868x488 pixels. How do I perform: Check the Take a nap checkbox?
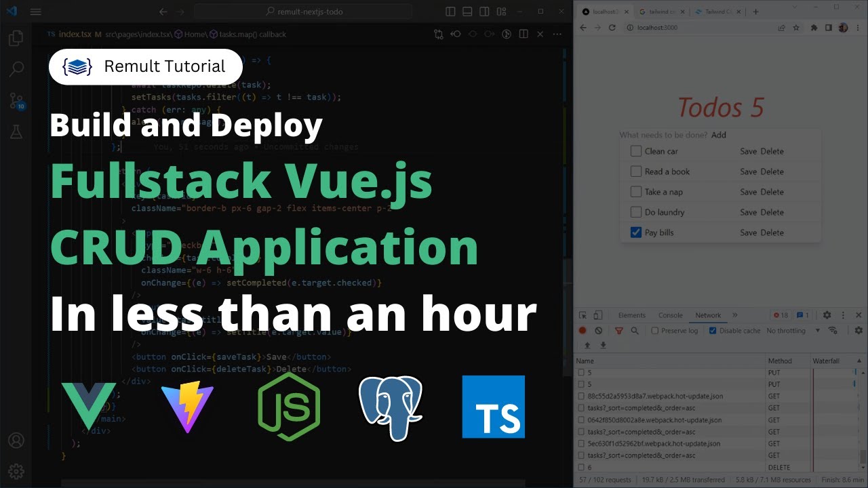pyautogui.click(x=636, y=192)
